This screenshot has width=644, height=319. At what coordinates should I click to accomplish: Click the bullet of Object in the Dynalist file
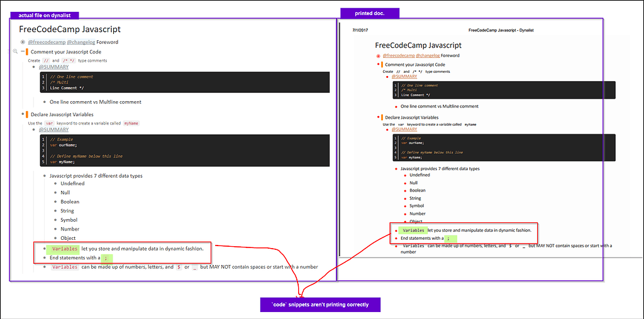click(55, 238)
